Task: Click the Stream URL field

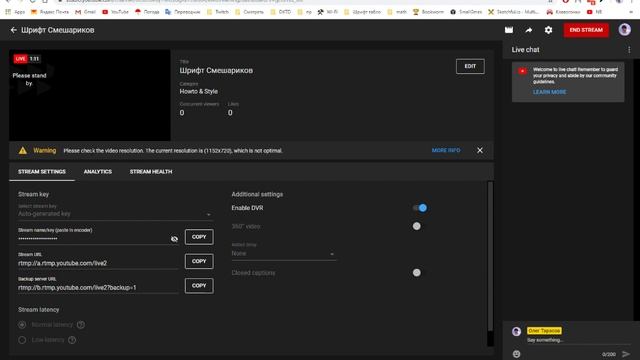Action: (98, 263)
